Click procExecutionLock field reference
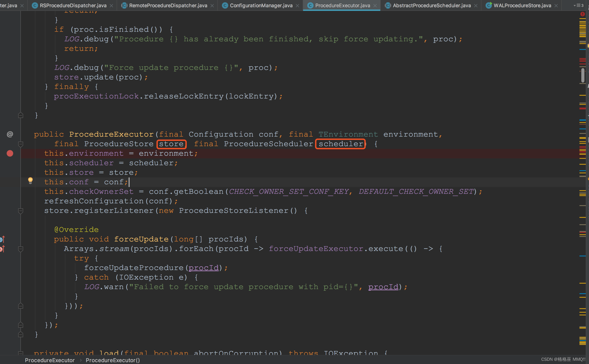589x364 pixels. point(96,96)
